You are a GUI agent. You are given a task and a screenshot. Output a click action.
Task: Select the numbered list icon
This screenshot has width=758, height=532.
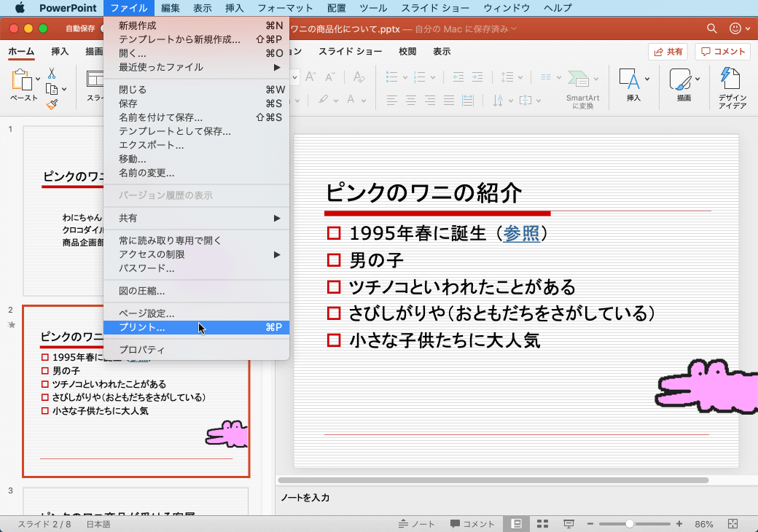coord(421,77)
